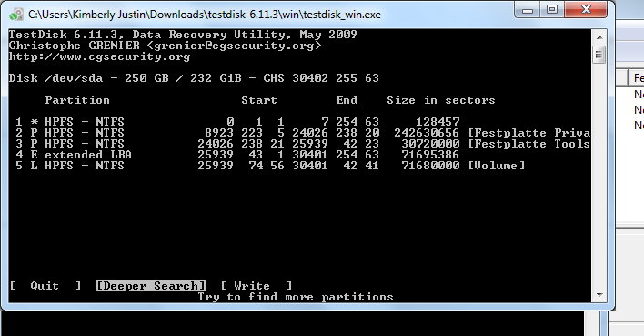The width and height of the screenshot is (644, 336).
Task: Select the extended LBA partition row
Action: tap(237, 155)
